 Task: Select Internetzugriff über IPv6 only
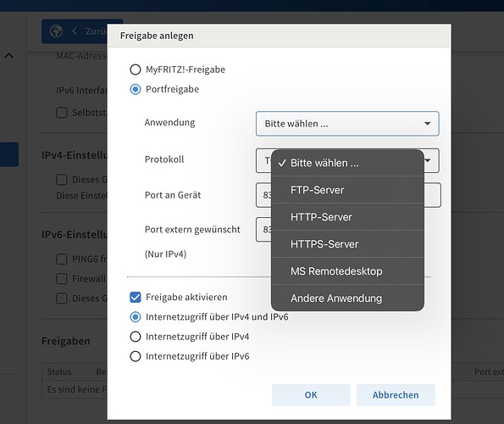coord(136,356)
